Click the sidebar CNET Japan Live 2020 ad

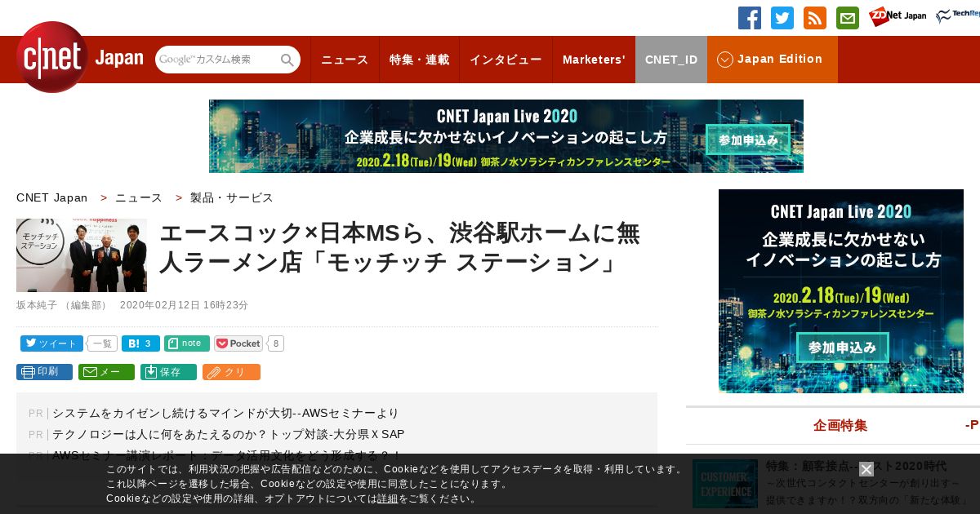841,291
